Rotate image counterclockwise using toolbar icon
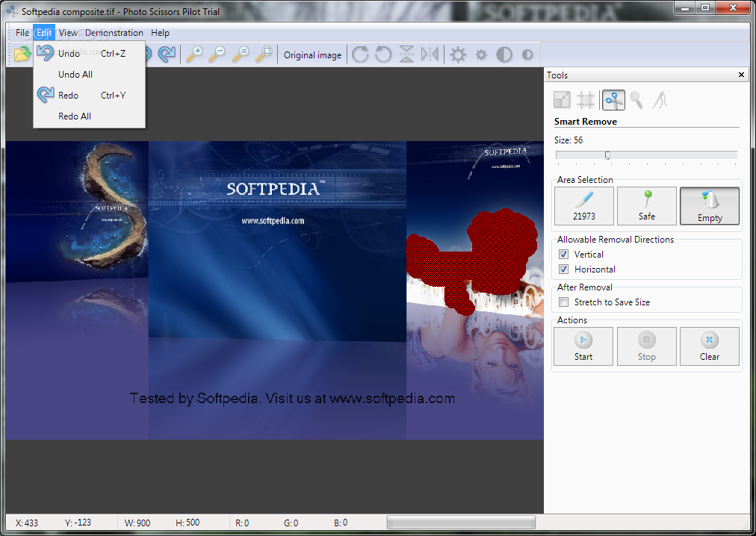The width and height of the screenshot is (756, 536). coord(383,54)
